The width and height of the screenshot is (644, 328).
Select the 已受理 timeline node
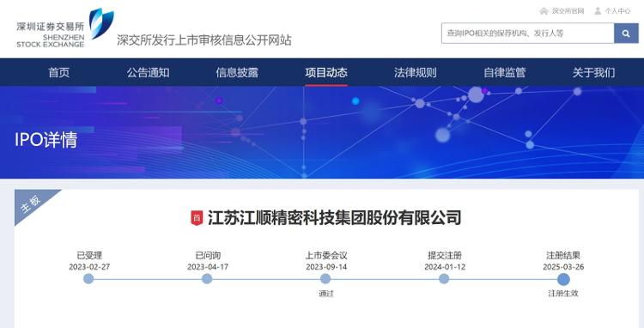click(88, 279)
